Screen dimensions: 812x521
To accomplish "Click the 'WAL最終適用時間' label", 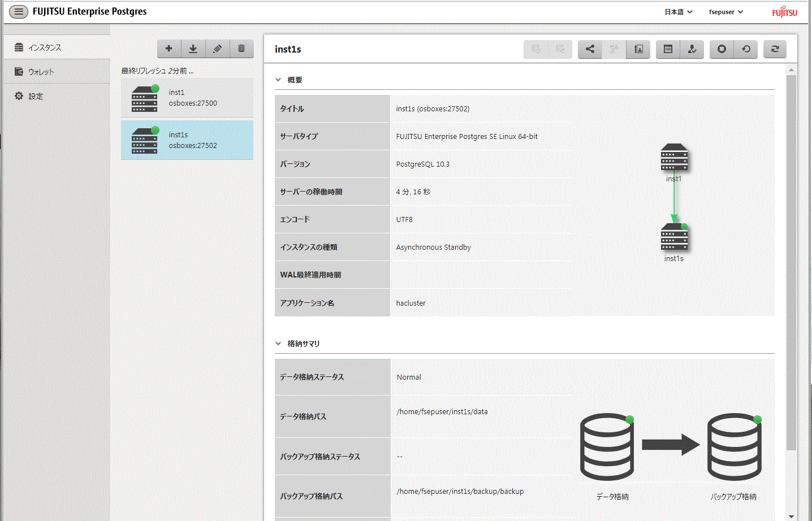I will (310, 275).
